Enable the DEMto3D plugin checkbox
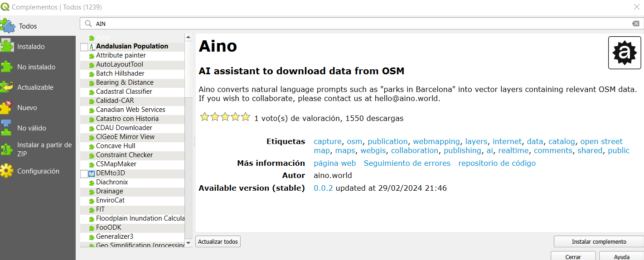The image size is (644, 260). coord(84,173)
